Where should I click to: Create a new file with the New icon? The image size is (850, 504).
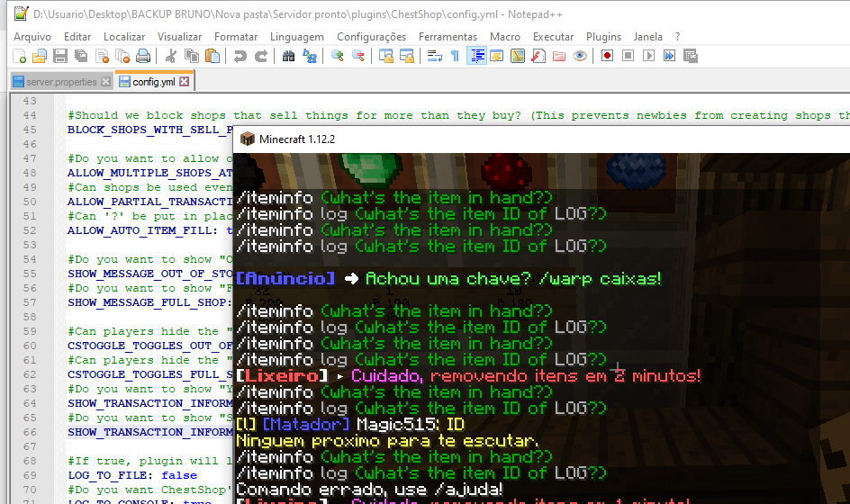19,56
